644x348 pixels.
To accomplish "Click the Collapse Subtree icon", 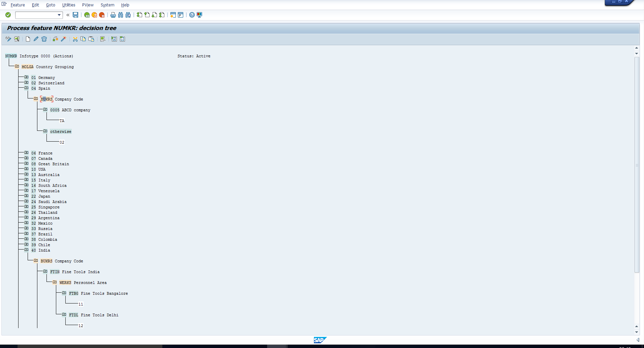I will click(122, 39).
